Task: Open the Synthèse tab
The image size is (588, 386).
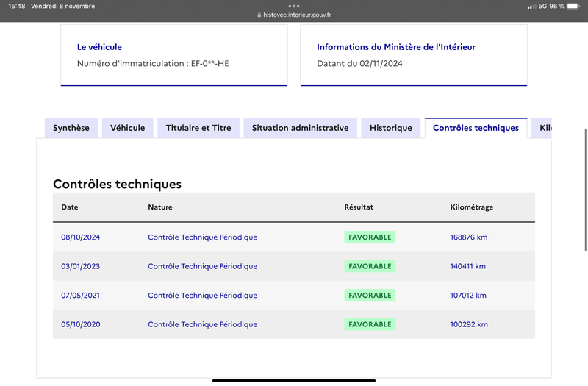Action: pyautogui.click(x=71, y=128)
